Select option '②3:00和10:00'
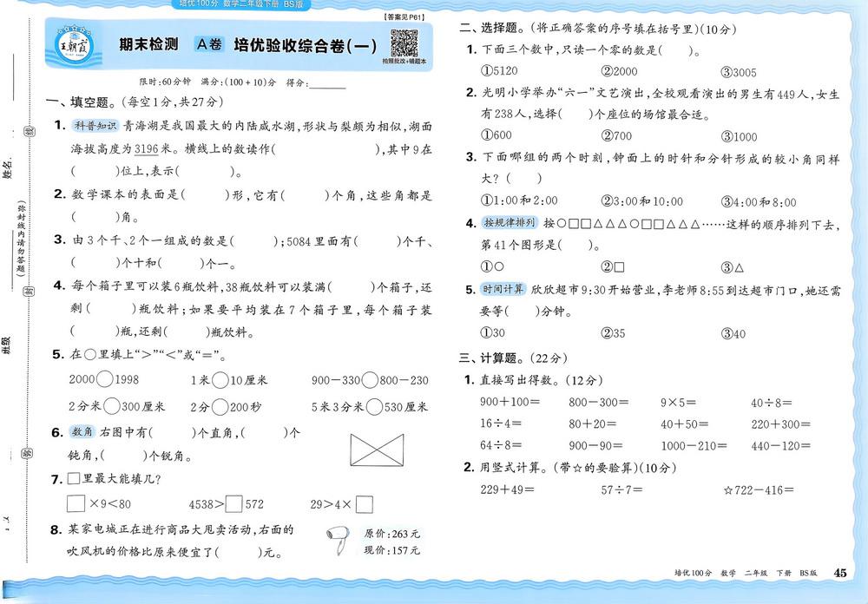The width and height of the screenshot is (868, 604). pos(642,201)
